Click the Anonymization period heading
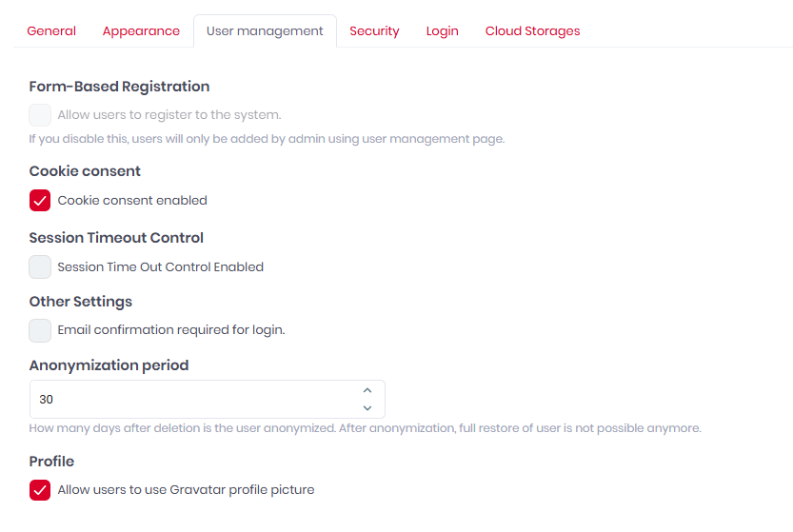The width and height of the screenshot is (793, 532). coord(109,365)
